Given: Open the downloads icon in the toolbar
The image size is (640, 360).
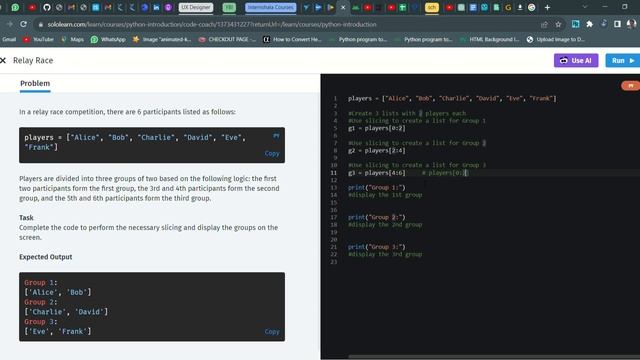Looking at the screenshot, I should [x=604, y=24].
